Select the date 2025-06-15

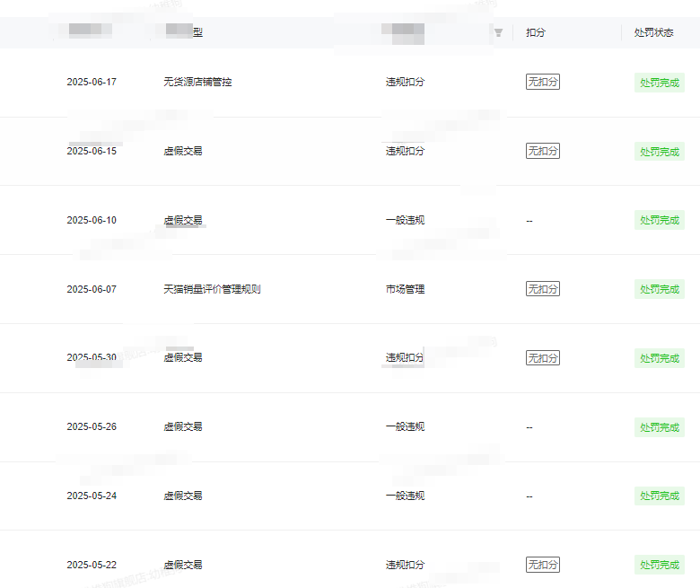tap(92, 152)
